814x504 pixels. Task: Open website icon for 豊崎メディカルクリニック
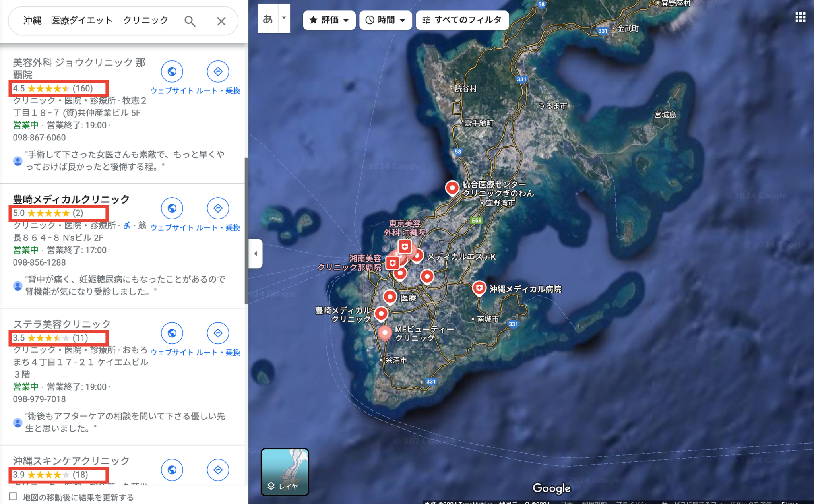172,208
